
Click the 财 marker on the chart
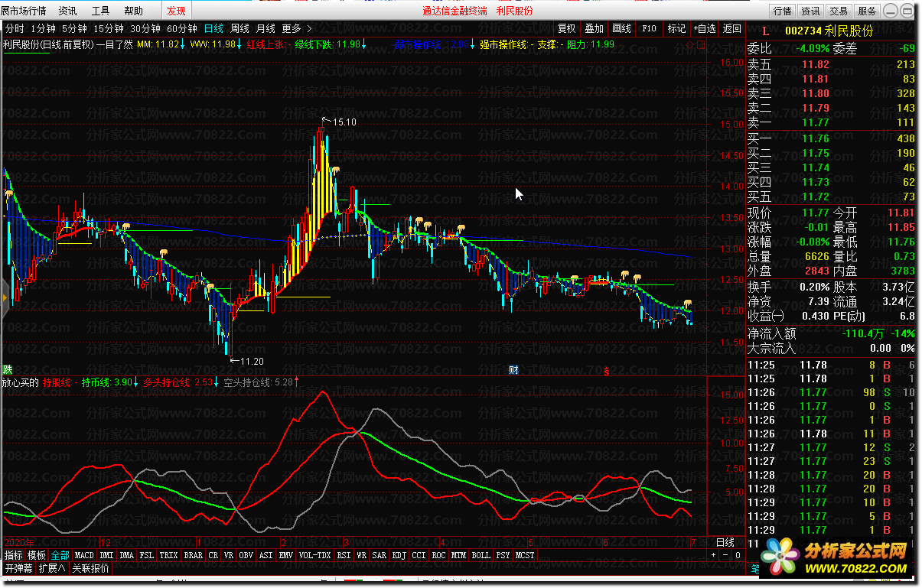514,370
